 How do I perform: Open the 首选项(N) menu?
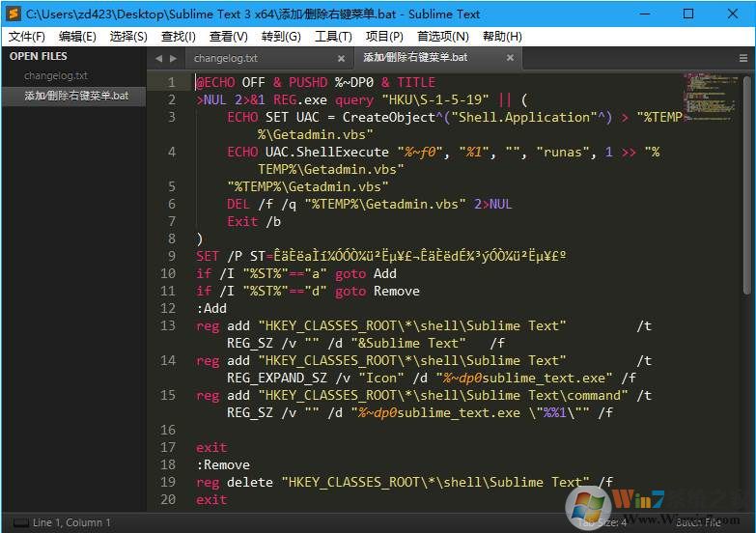click(x=442, y=36)
